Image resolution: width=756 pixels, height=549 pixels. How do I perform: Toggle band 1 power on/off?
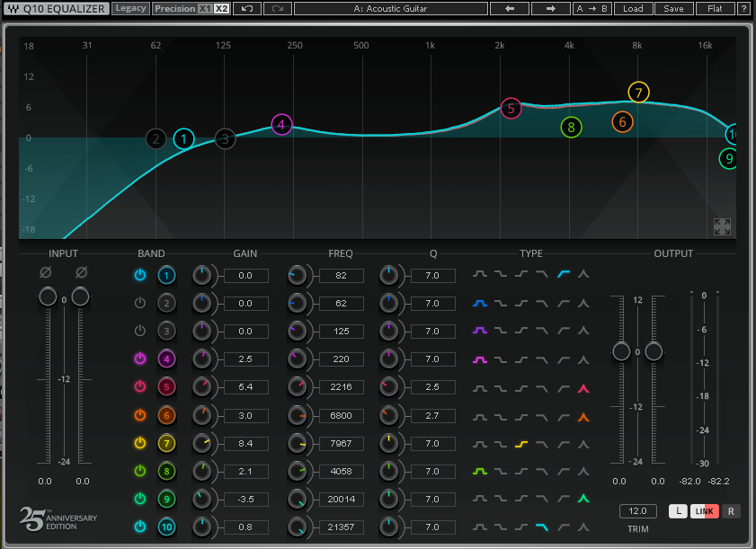pos(140,275)
